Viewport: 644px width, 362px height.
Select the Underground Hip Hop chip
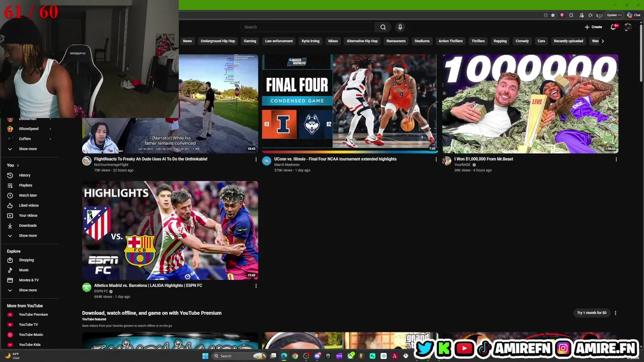[x=218, y=41]
